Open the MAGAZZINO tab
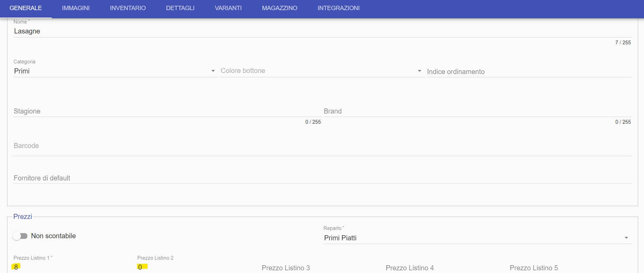 tap(280, 8)
